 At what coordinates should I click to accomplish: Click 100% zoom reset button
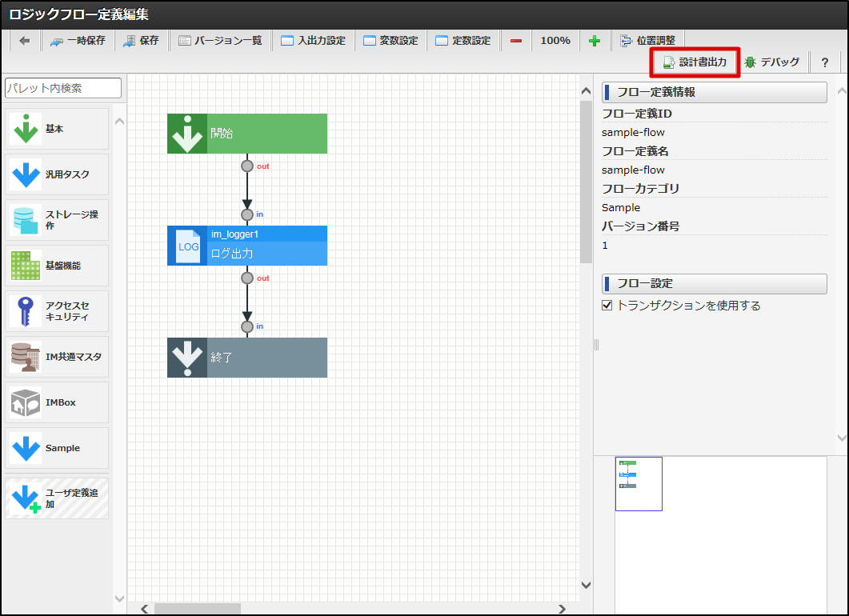click(x=555, y=41)
